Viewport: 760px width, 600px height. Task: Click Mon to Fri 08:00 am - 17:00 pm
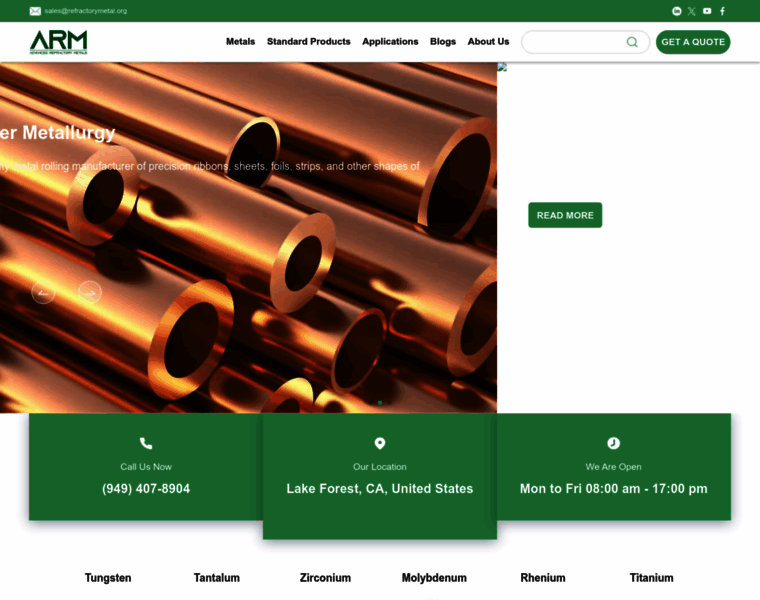tap(614, 489)
